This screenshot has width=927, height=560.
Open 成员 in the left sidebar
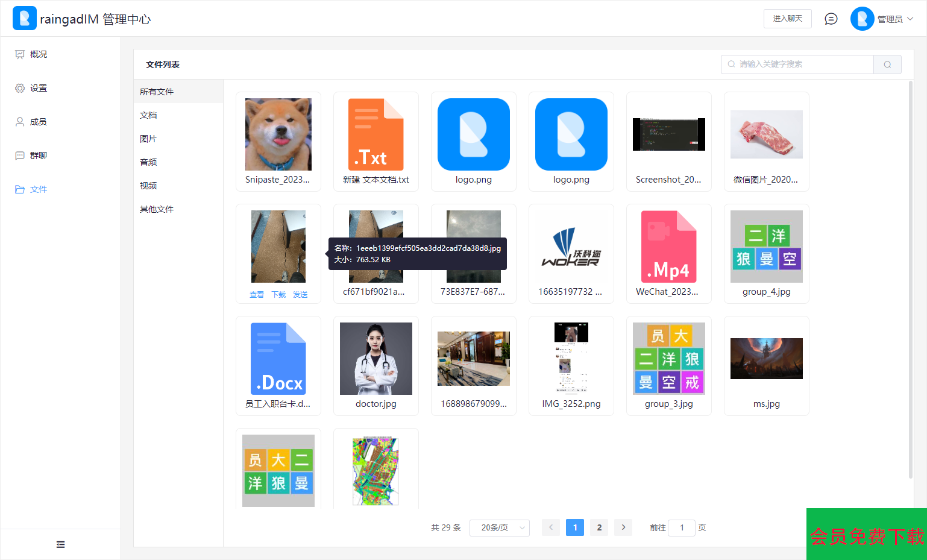click(x=38, y=122)
